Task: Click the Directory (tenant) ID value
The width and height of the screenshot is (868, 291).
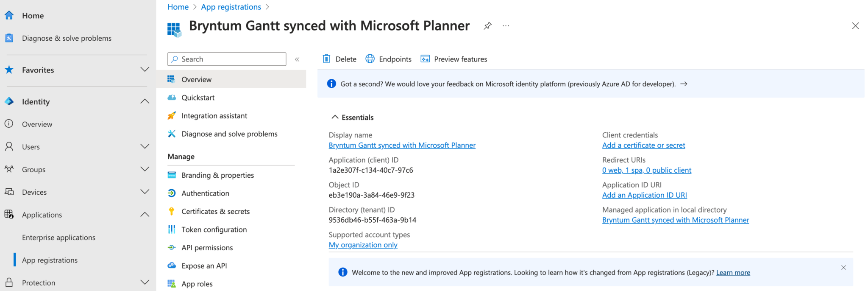Action: pyautogui.click(x=373, y=220)
